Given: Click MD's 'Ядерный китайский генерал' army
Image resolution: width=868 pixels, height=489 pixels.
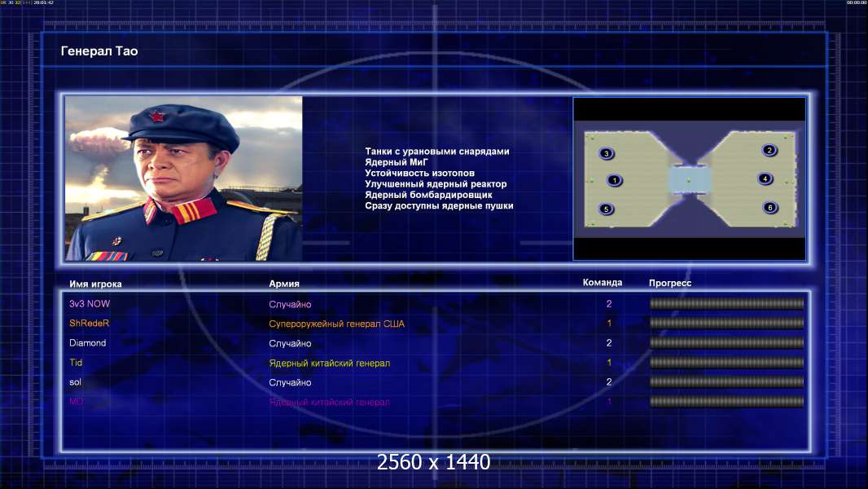Looking at the screenshot, I should coord(330,402).
